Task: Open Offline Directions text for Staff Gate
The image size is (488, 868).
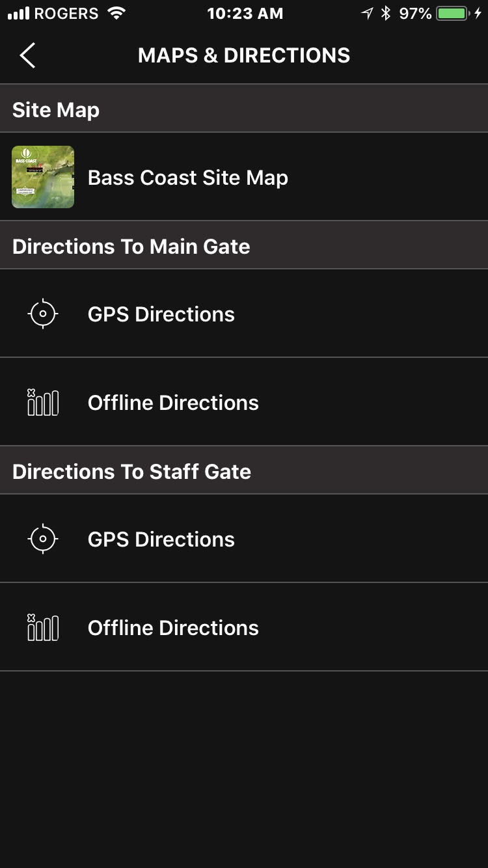Action: click(173, 628)
